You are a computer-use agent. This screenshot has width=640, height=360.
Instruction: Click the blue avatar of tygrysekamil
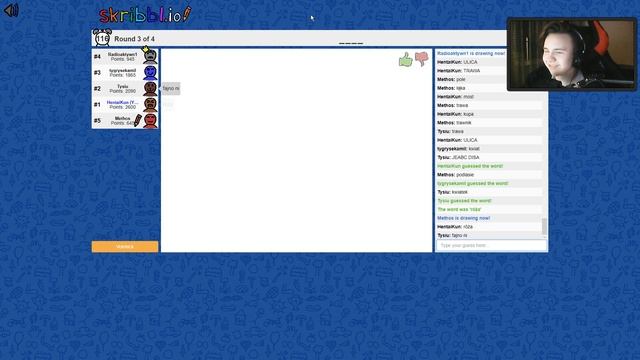click(x=150, y=73)
